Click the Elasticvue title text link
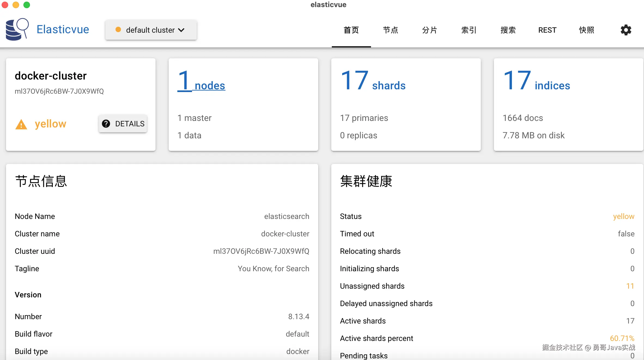The image size is (644, 360). pos(63,29)
